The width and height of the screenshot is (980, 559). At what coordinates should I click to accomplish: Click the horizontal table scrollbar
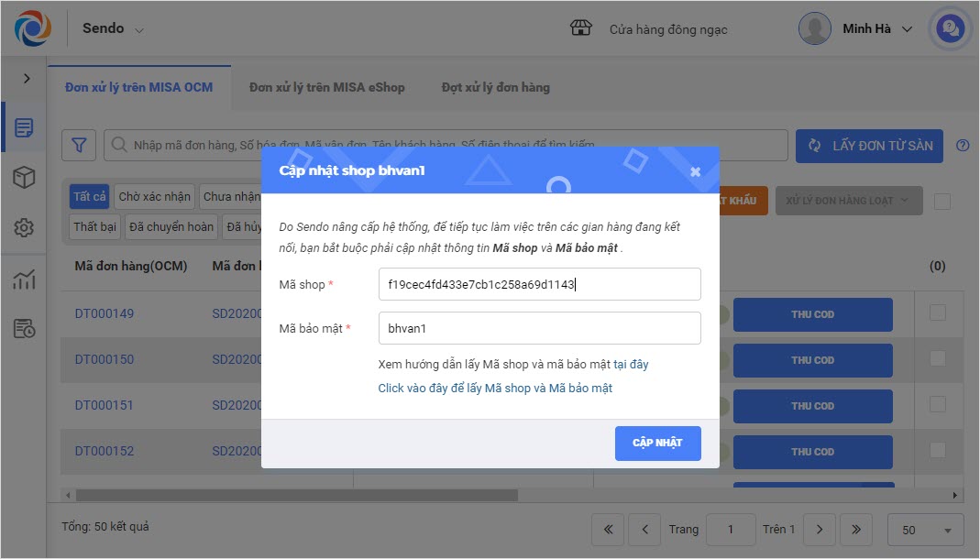tap(297, 495)
